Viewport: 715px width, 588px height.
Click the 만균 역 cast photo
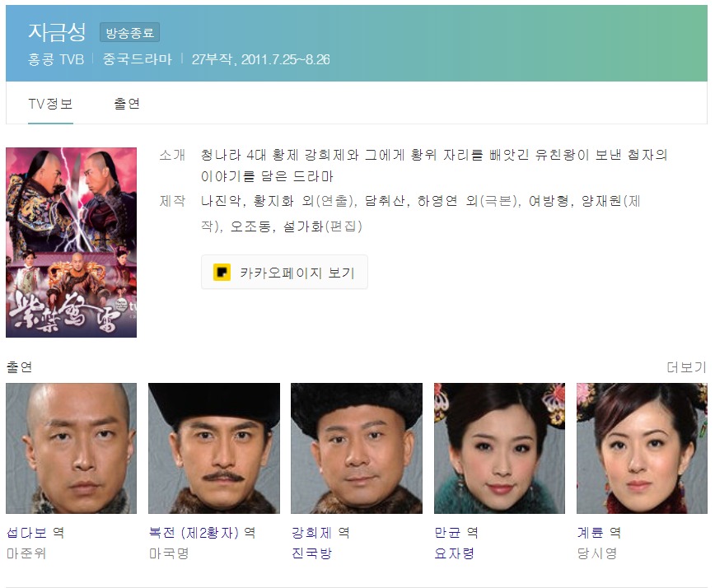499,448
